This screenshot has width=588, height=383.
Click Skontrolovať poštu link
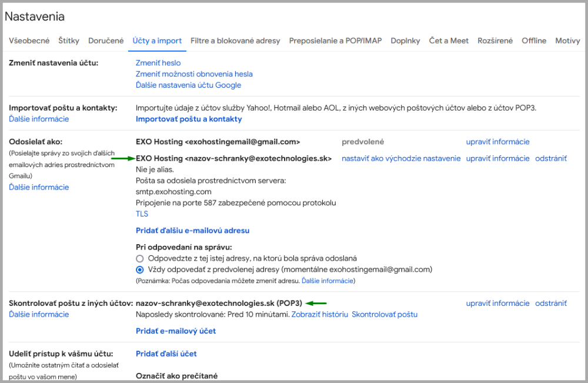[x=385, y=314]
